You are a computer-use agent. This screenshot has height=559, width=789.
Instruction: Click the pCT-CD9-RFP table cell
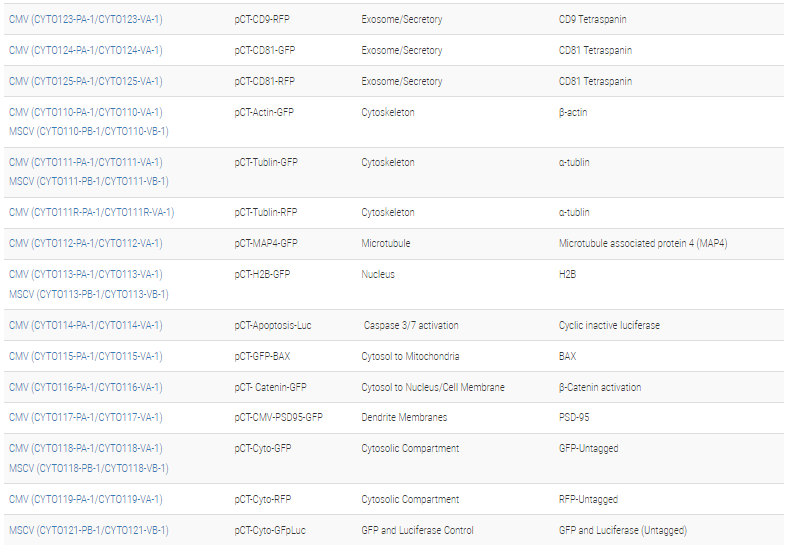[x=264, y=19]
